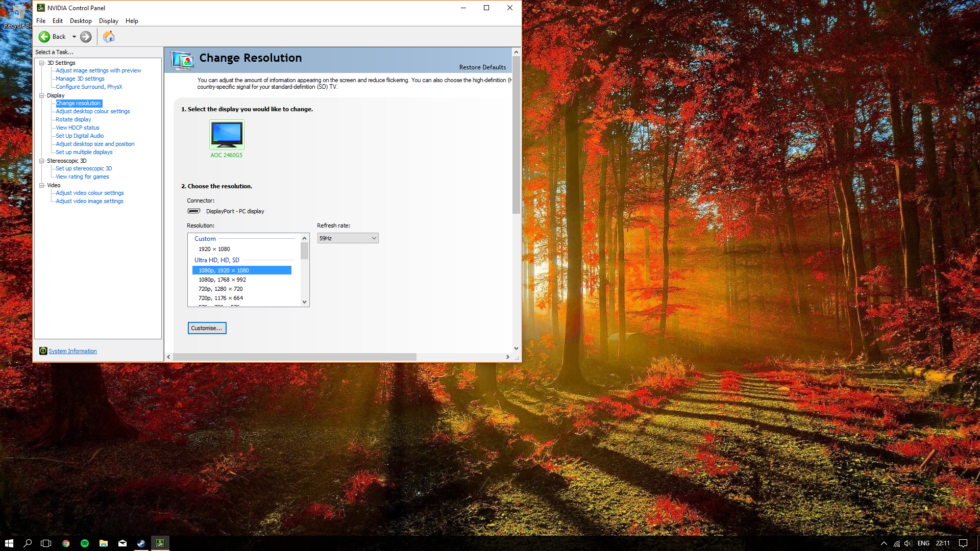Click the Forward arrow icon in toolbar
Viewport: 980px width, 551px height.
(x=86, y=37)
